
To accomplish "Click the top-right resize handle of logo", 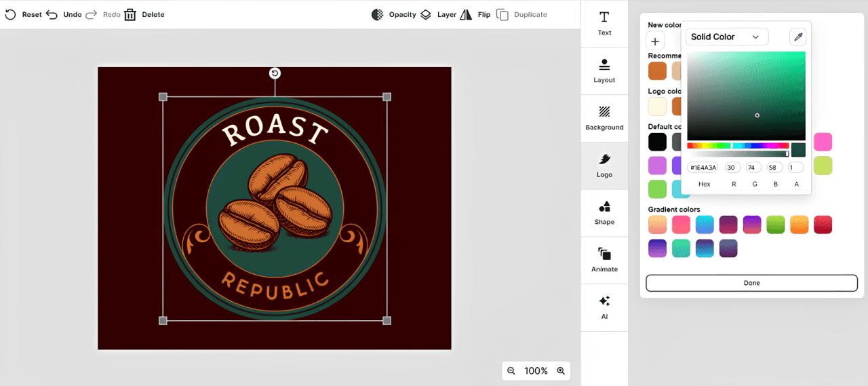I will [x=387, y=97].
